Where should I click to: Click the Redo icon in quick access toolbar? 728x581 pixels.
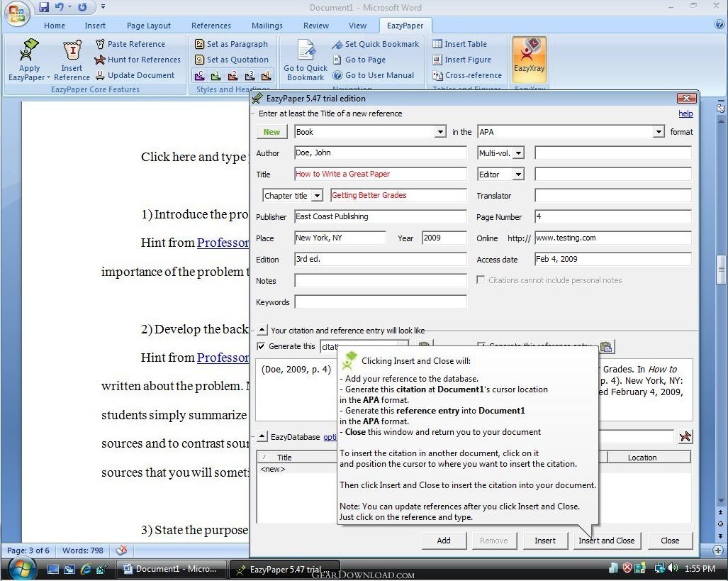83,7
